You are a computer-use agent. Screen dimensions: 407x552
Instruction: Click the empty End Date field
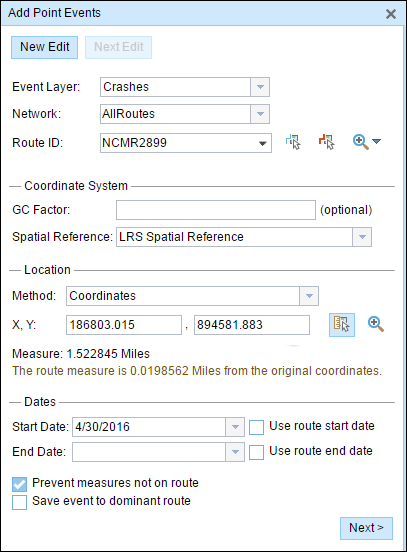tap(149, 452)
